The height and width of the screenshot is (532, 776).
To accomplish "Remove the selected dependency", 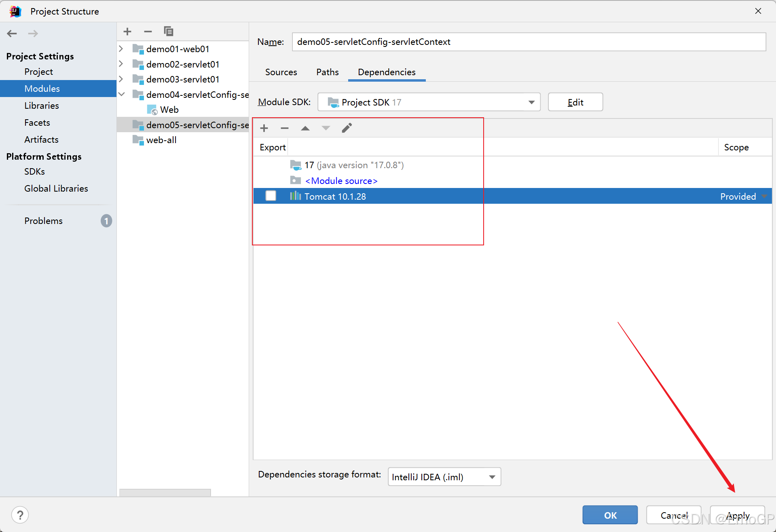I will click(285, 128).
